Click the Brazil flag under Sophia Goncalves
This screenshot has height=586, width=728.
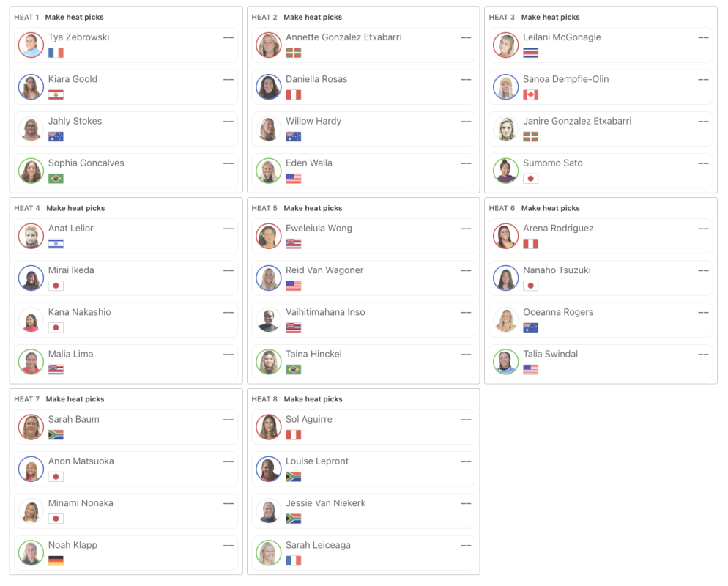tap(56, 179)
